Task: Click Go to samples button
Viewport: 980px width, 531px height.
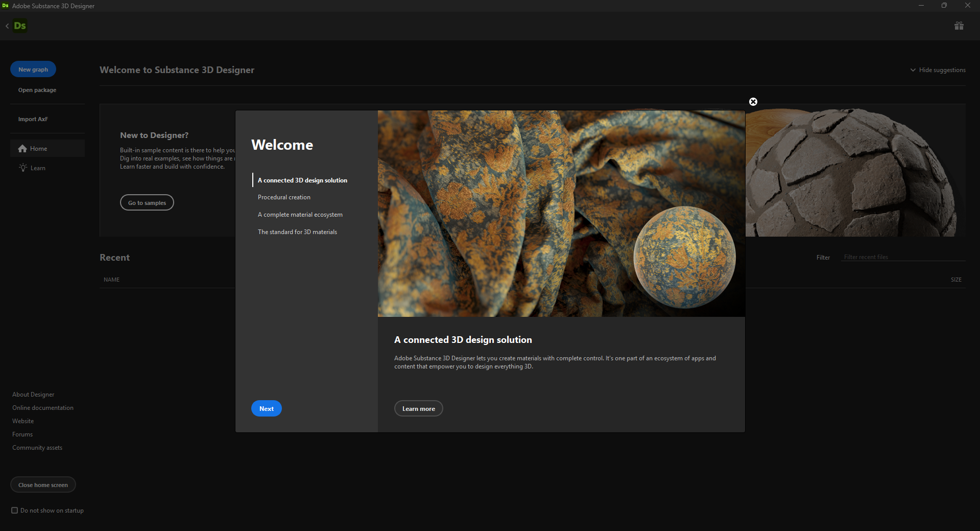Action: pyautogui.click(x=147, y=203)
